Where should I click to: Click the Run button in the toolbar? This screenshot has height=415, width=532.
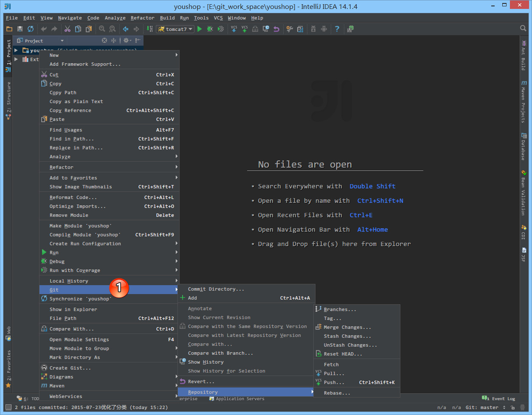pos(200,29)
